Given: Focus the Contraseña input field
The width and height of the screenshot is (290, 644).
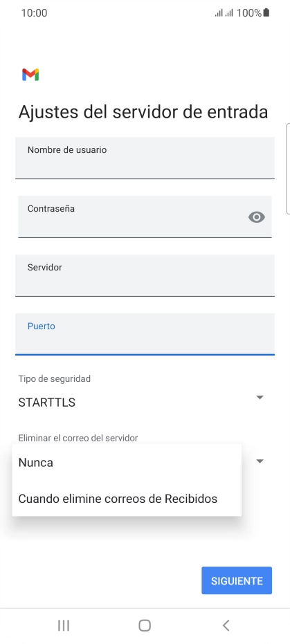Looking at the screenshot, I should [145, 217].
